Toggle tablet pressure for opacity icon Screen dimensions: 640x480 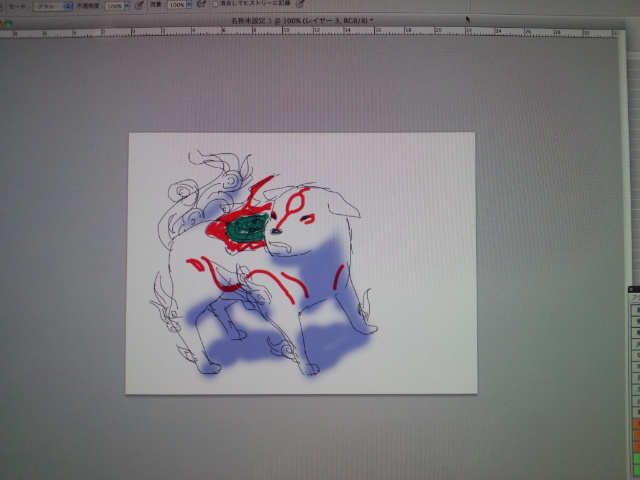click(x=139, y=5)
